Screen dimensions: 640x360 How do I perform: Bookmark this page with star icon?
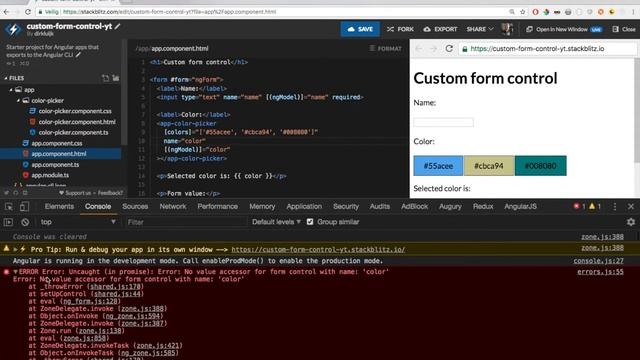522,12
